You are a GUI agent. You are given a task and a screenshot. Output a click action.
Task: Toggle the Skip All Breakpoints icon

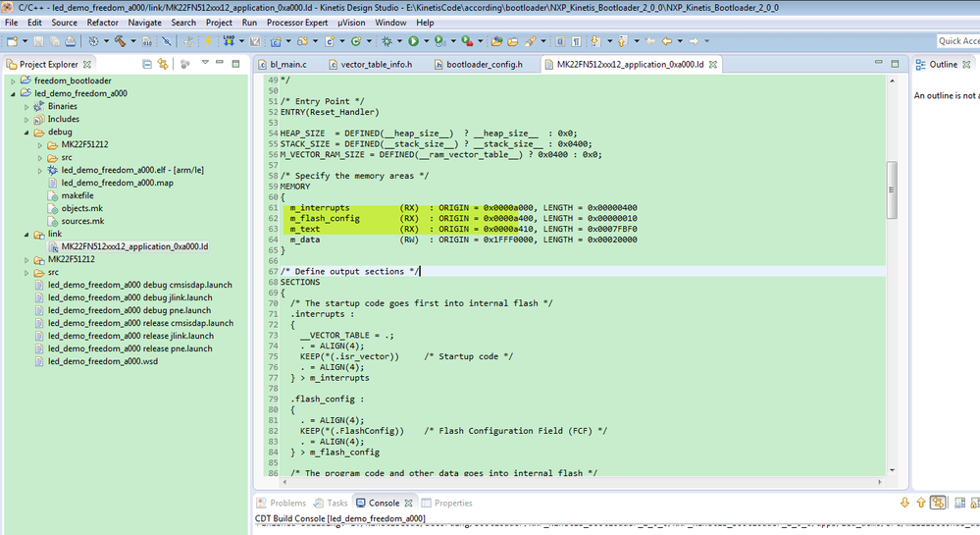(166, 41)
